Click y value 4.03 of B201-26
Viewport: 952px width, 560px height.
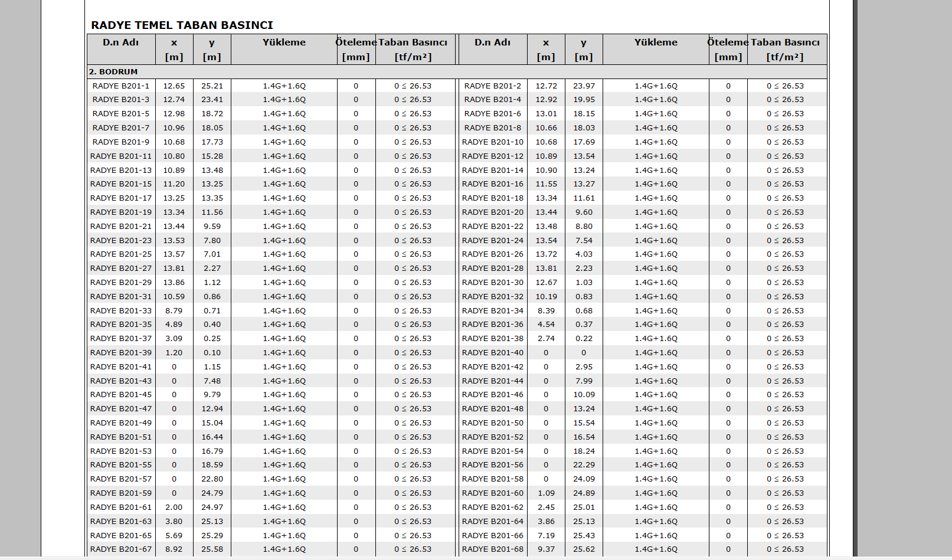584,254
